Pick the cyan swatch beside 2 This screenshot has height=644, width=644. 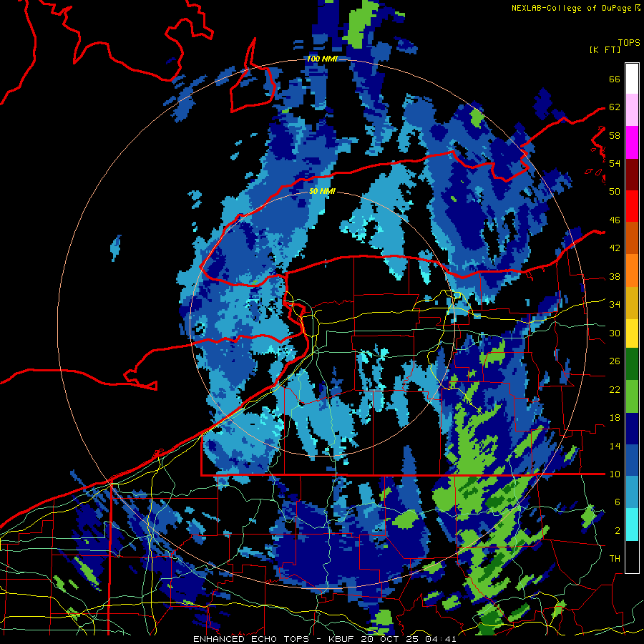pyautogui.click(x=632, y=525)
